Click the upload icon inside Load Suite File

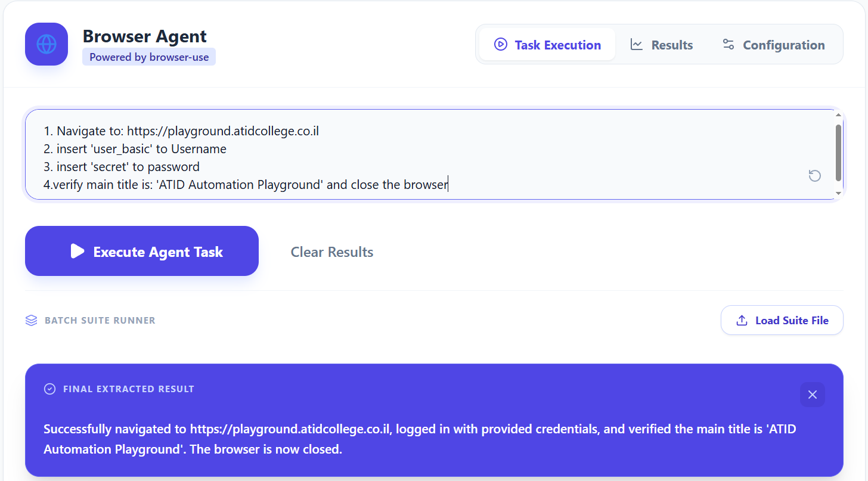(x=742, y=320)
